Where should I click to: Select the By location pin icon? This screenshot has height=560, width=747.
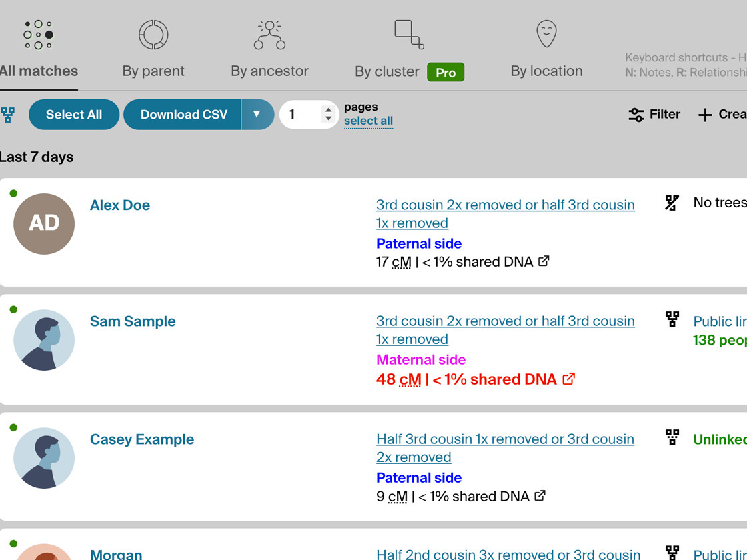coord(546,34)
